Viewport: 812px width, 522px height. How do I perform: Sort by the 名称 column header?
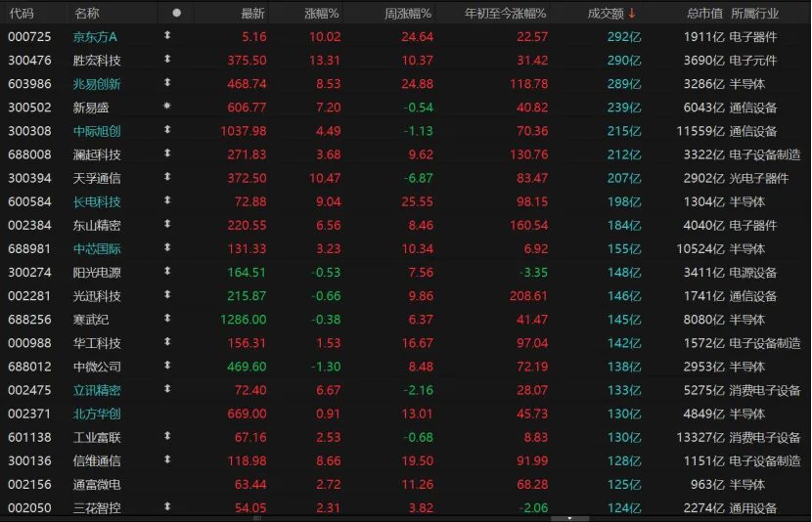[86, 14]
